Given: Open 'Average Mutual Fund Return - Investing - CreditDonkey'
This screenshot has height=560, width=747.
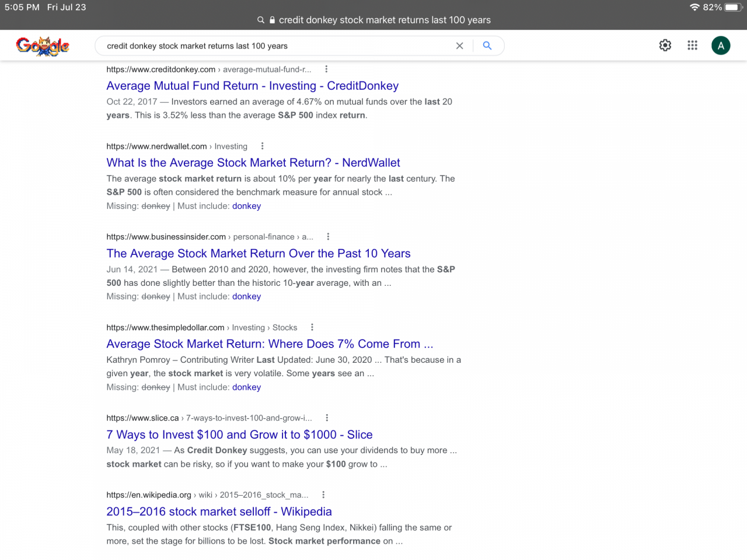Looking at the screenshot, I should [x=253, y=86].
